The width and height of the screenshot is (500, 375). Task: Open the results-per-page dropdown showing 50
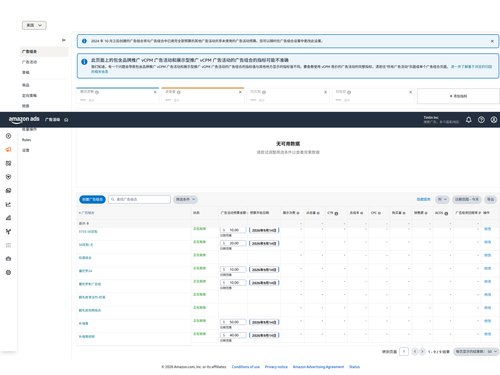tap(476, 351)
